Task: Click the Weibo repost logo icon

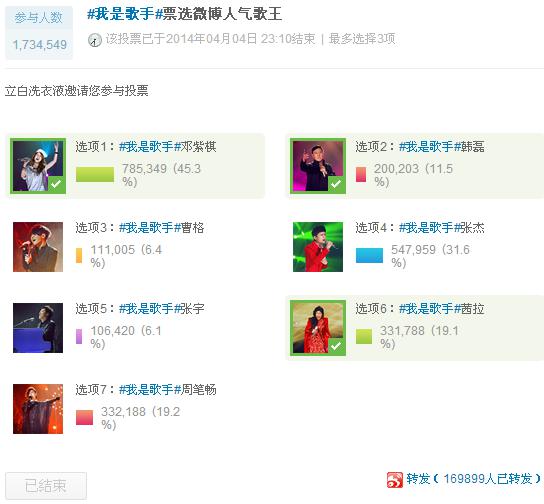Action: pos(395,479)
